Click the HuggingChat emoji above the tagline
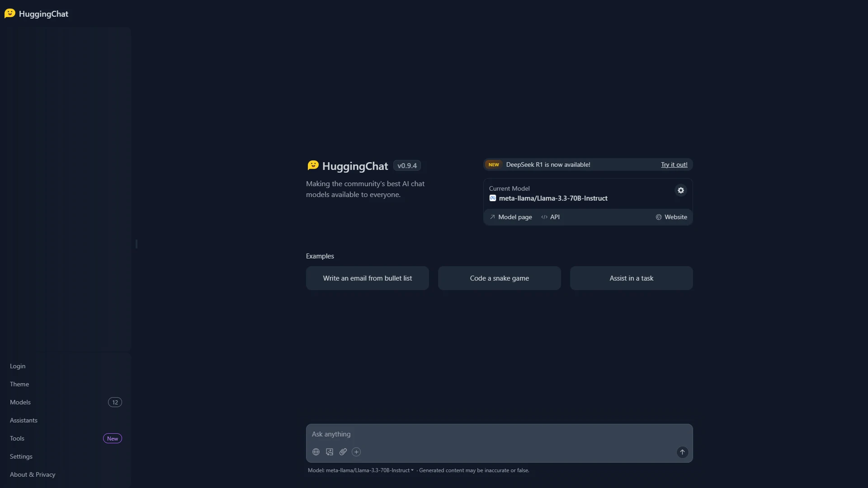 click(313, 165)
